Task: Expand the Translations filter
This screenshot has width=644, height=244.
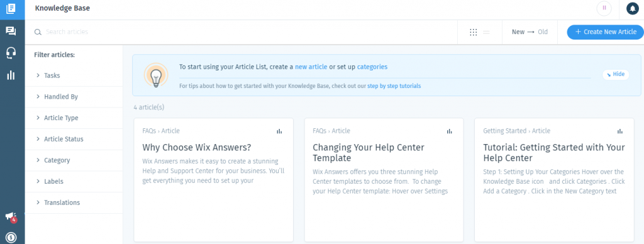Action: (74, 202)
